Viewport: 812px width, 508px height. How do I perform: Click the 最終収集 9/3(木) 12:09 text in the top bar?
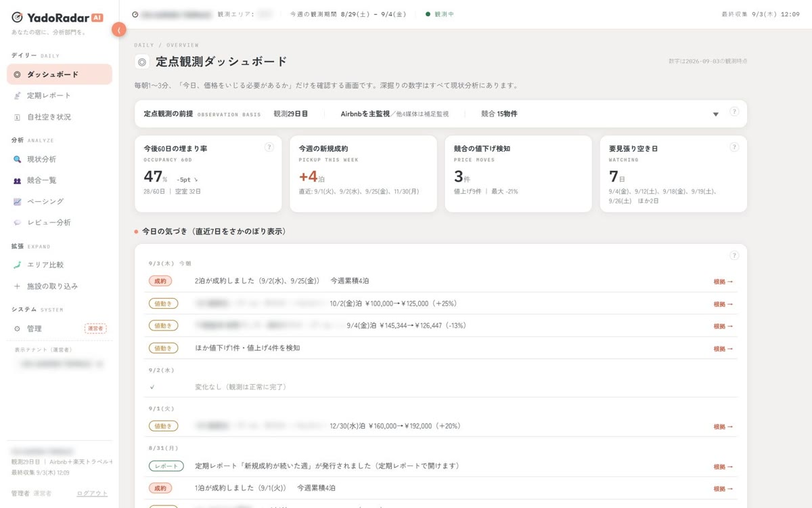761,14
